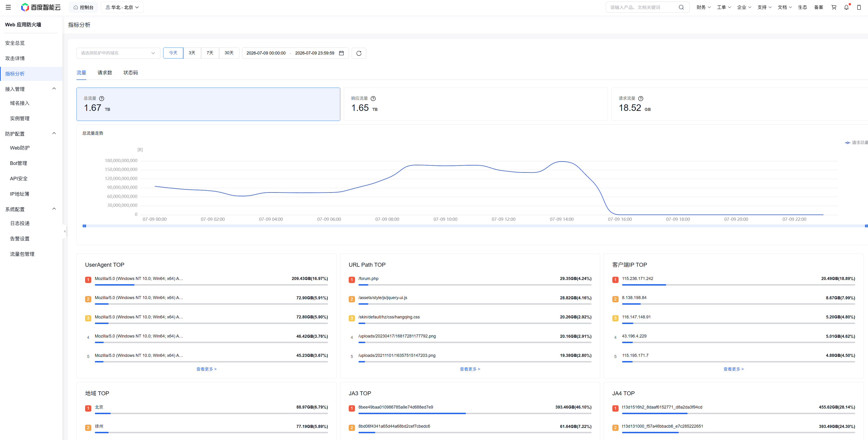Viewport: 868px width, 440px height.
Task: Open the 财务 dropdown menu
Action: click(704, 7)
